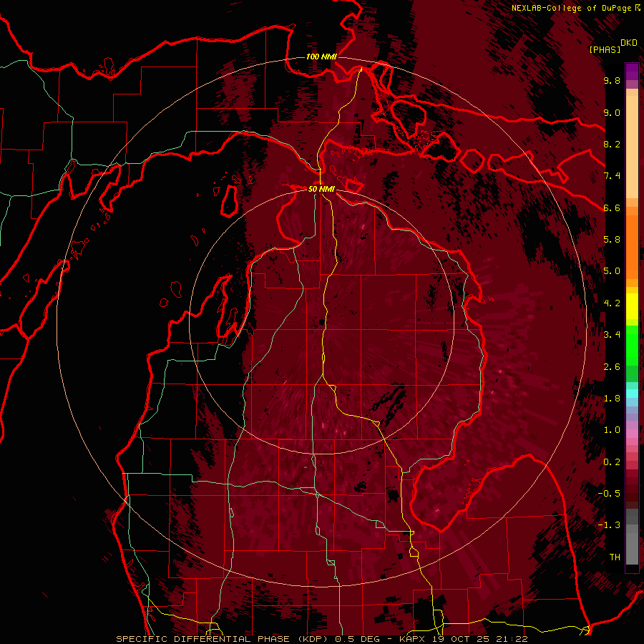Click the cyan band of the color bar
Image resolution: width=644 pixels, height=644 pixels.
[632, 394]
